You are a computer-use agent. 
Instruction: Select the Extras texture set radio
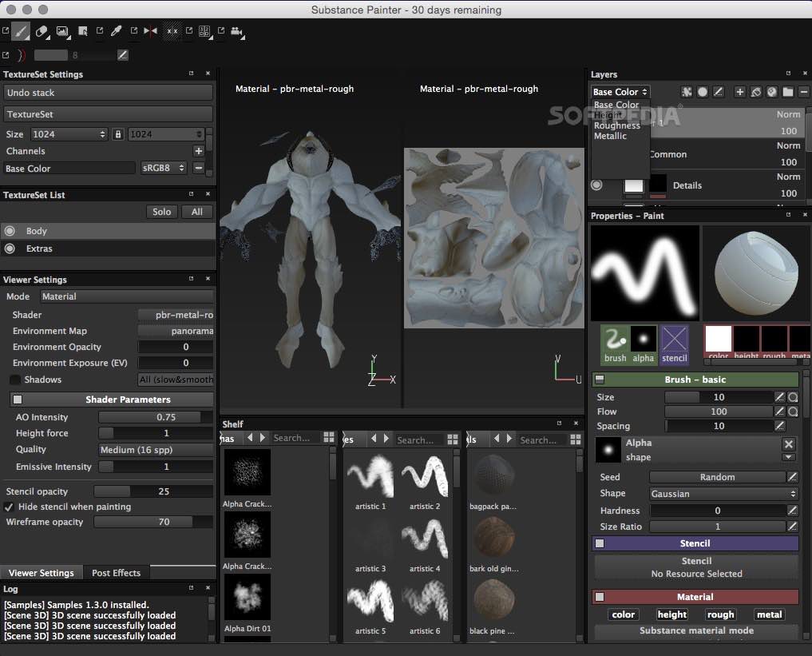10,248
